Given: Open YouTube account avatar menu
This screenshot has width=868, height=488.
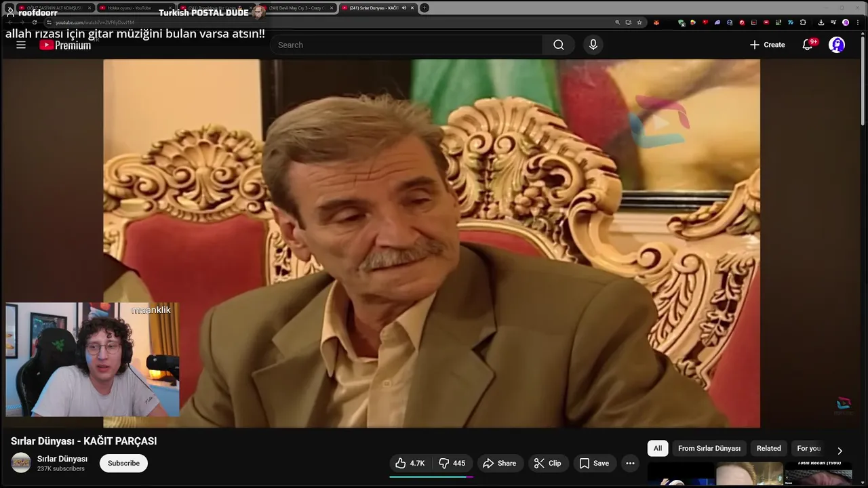Looking at the screenshot, I should tap(837, 45).
